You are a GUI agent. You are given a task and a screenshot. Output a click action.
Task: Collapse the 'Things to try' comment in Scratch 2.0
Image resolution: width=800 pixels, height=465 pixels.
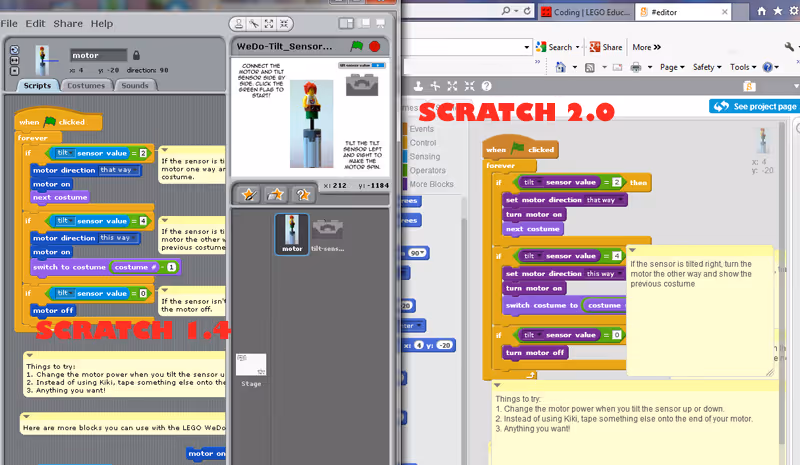point(497,385)
